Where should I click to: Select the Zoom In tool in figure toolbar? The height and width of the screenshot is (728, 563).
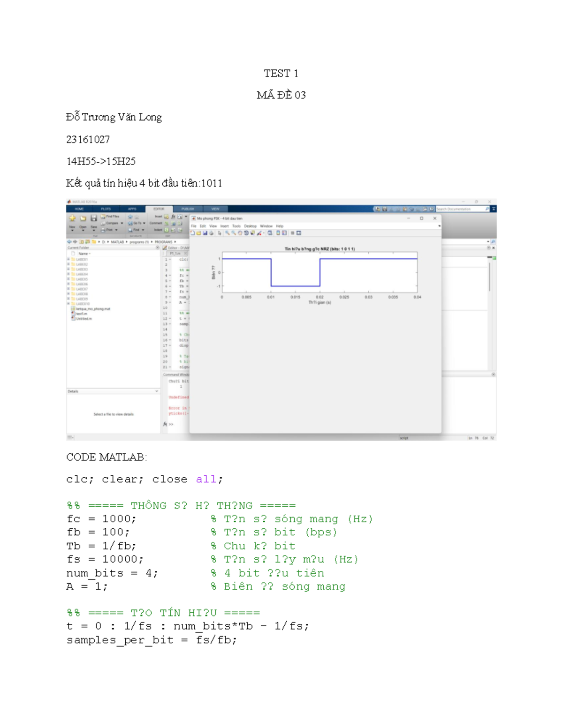point(227,233)
